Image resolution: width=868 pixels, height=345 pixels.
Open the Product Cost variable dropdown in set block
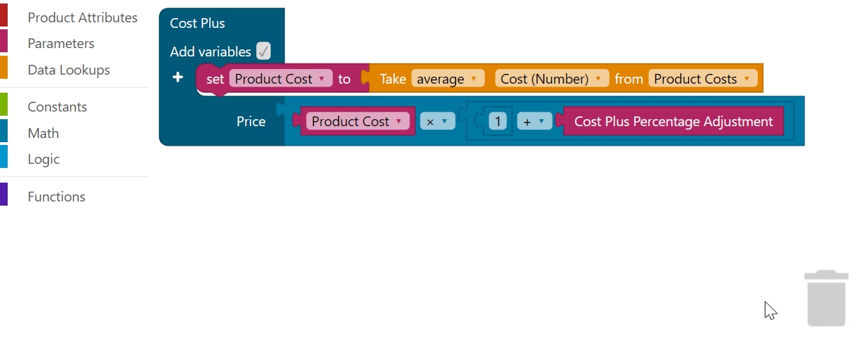(281, 79)
